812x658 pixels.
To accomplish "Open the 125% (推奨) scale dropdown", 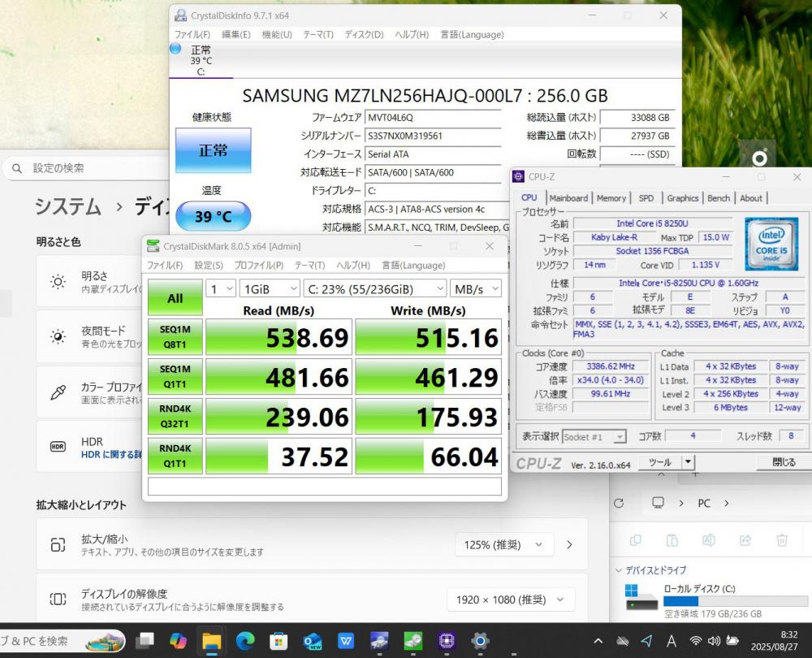I will click(x=504, y=544).
